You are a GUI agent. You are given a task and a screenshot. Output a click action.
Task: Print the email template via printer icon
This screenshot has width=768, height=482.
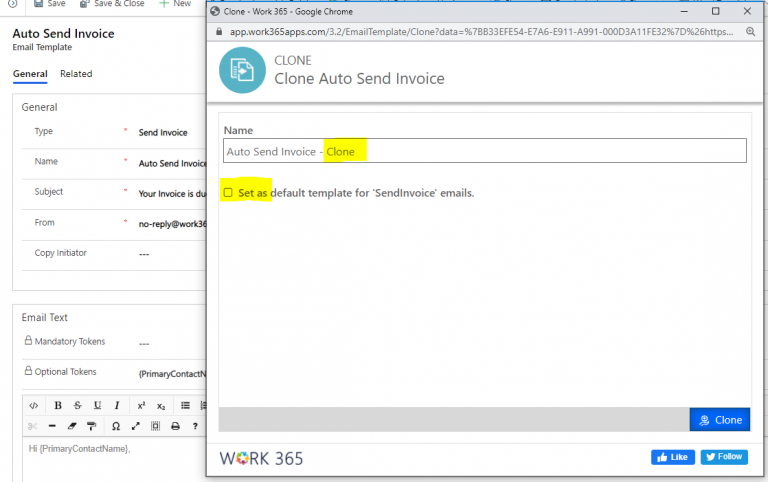(175, 426)
